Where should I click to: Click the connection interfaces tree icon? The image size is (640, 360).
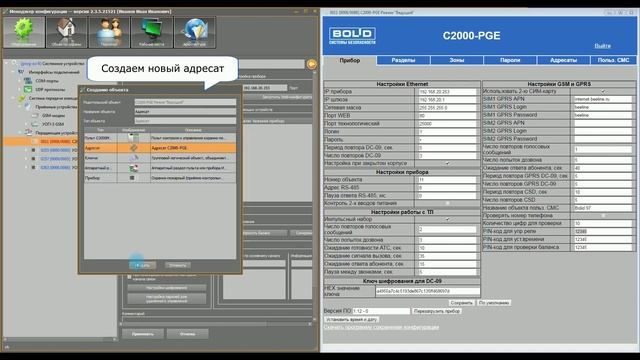21,72
